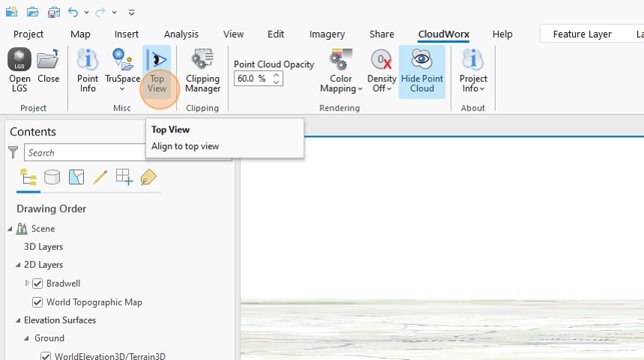Open the Project tab

28,34
